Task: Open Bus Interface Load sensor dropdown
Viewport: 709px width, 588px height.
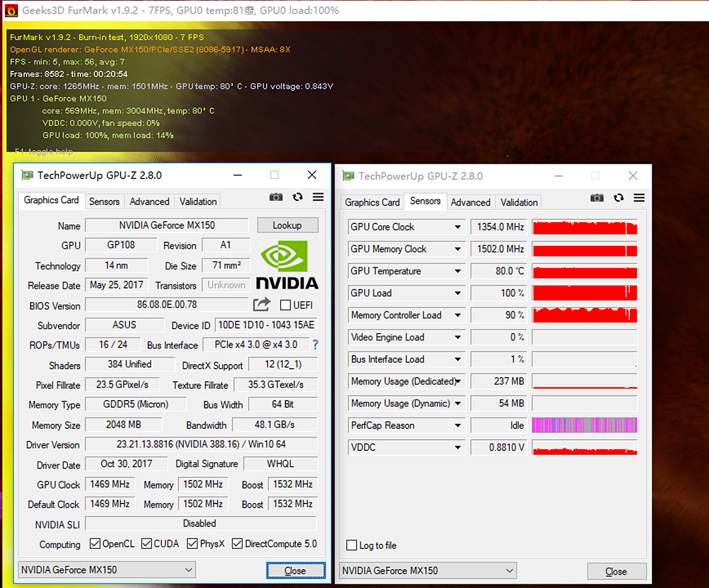Action: [457, 359]
